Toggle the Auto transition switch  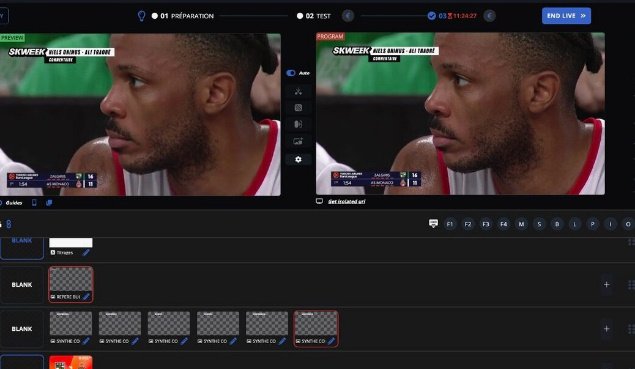click(x=291, y=73)
